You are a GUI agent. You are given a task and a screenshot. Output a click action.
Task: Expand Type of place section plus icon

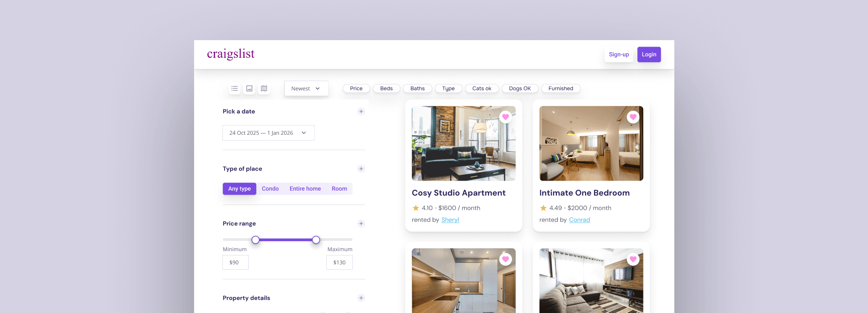(x=361, y=169)
